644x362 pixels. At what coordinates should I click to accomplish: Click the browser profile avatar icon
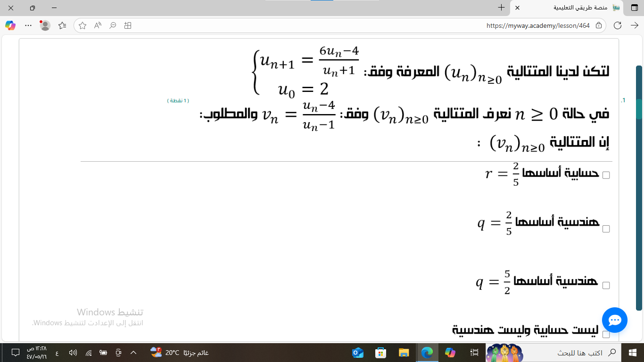pos(45,25)
